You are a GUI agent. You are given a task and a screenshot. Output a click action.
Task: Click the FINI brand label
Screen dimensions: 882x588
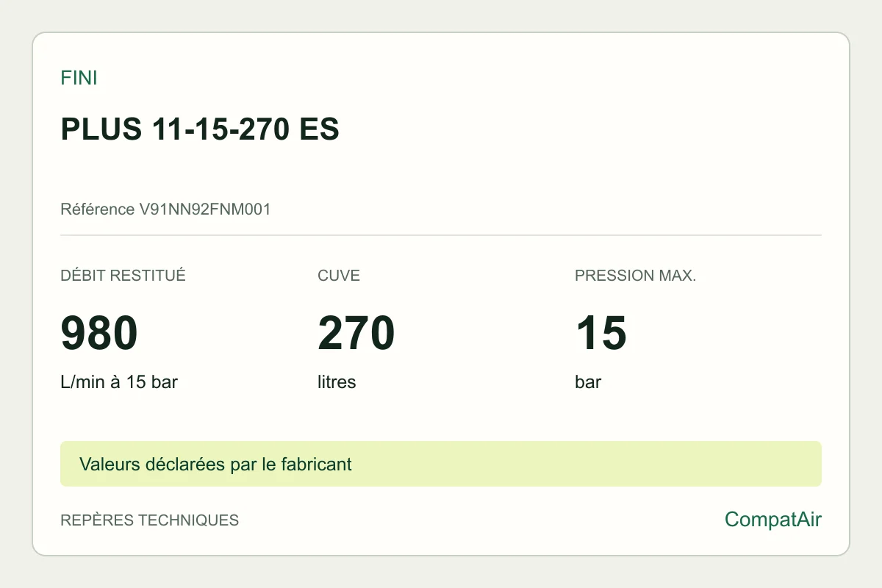[79, 78]
